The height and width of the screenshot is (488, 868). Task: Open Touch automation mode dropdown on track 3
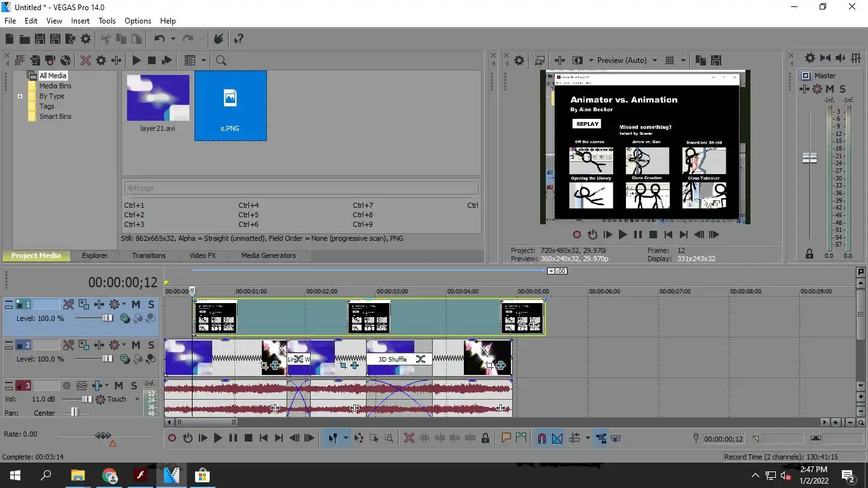137,399
